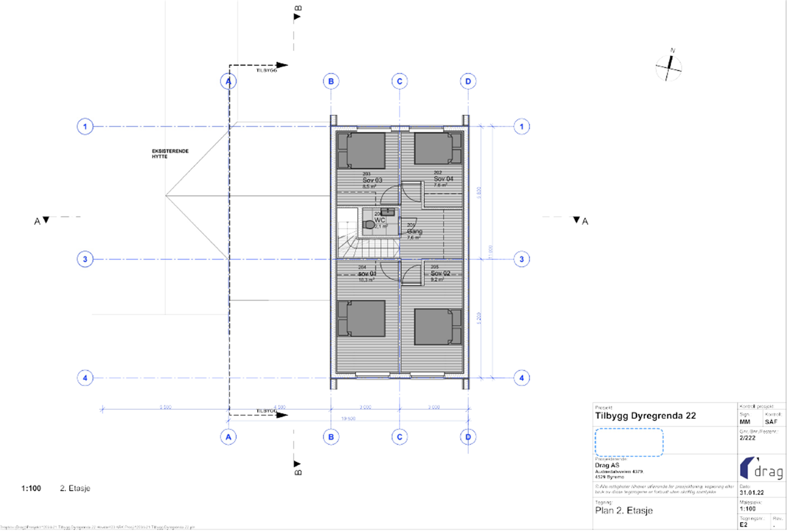Click section marker A left of the plan

click(41, 221)
